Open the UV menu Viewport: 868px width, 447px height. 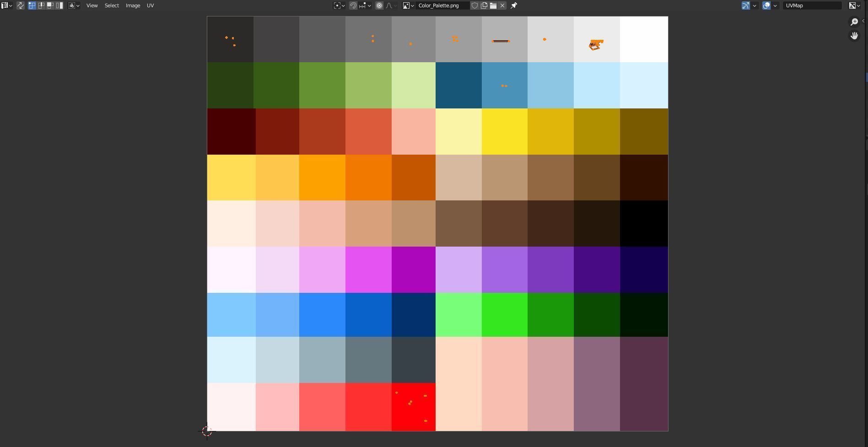(150, 5)
